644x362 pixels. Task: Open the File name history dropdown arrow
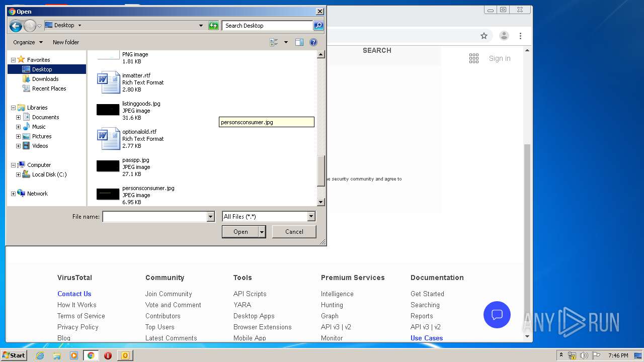[x=211, y=217]
